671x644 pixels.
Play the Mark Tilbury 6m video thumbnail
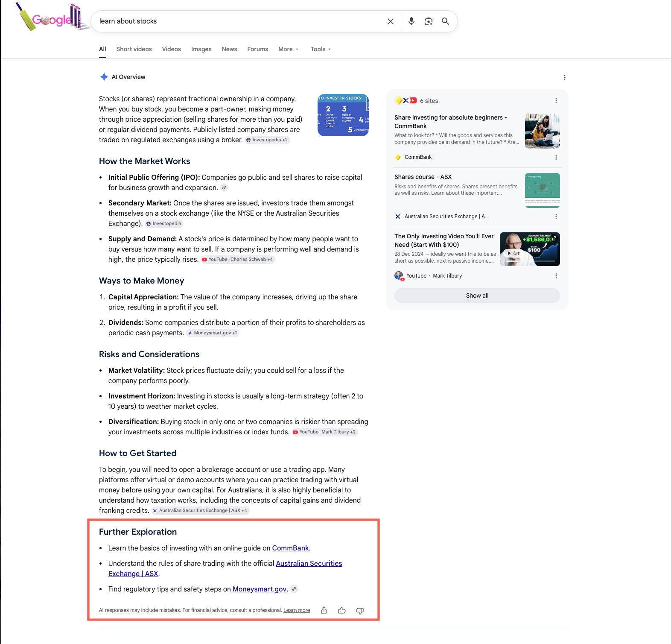pyautogui.click(x=530, y=249)
